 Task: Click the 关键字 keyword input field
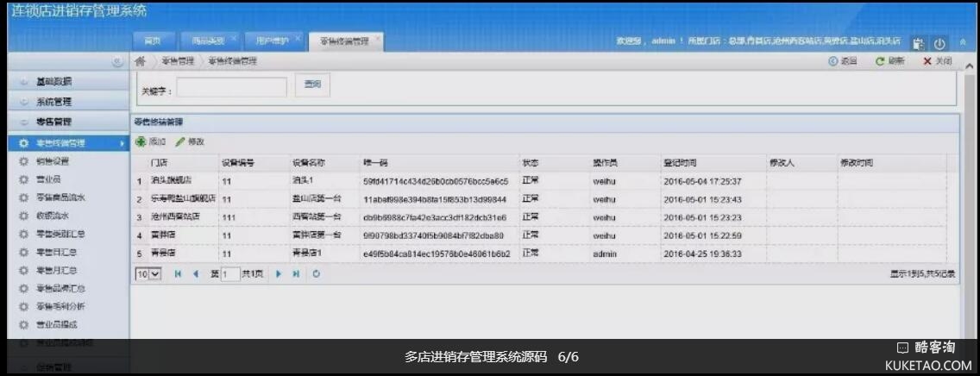click(231, 87)
